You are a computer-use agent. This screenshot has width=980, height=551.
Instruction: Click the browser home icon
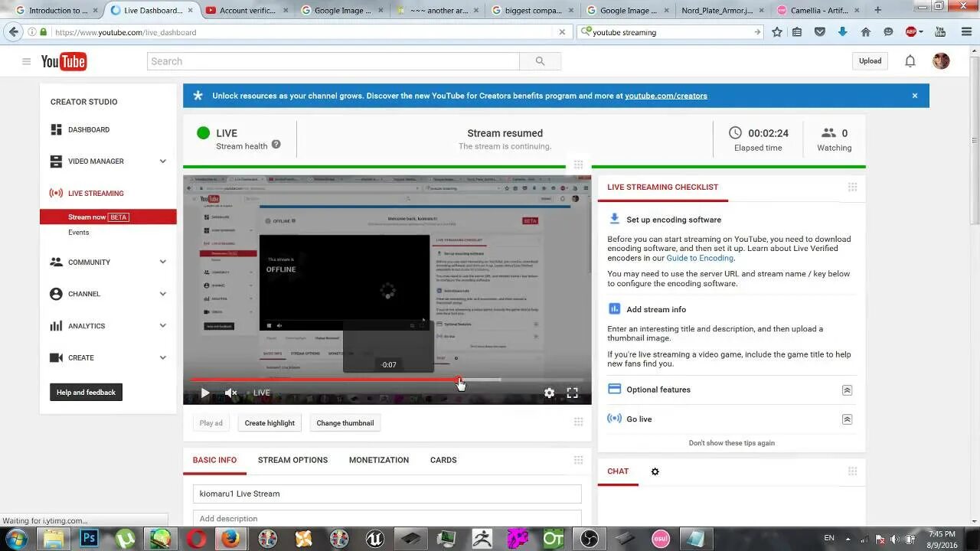tap(866, 32)
